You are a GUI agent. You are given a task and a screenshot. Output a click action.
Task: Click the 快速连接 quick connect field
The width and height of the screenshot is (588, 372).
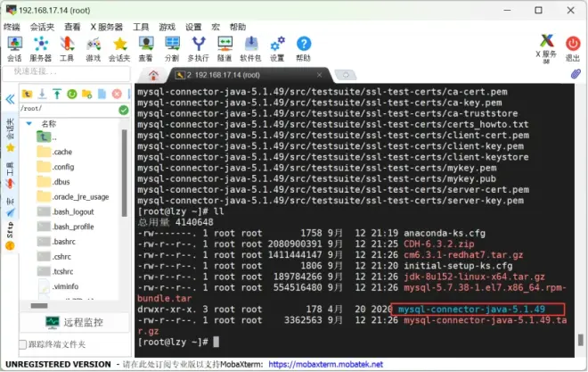click(x=67, y=71)
